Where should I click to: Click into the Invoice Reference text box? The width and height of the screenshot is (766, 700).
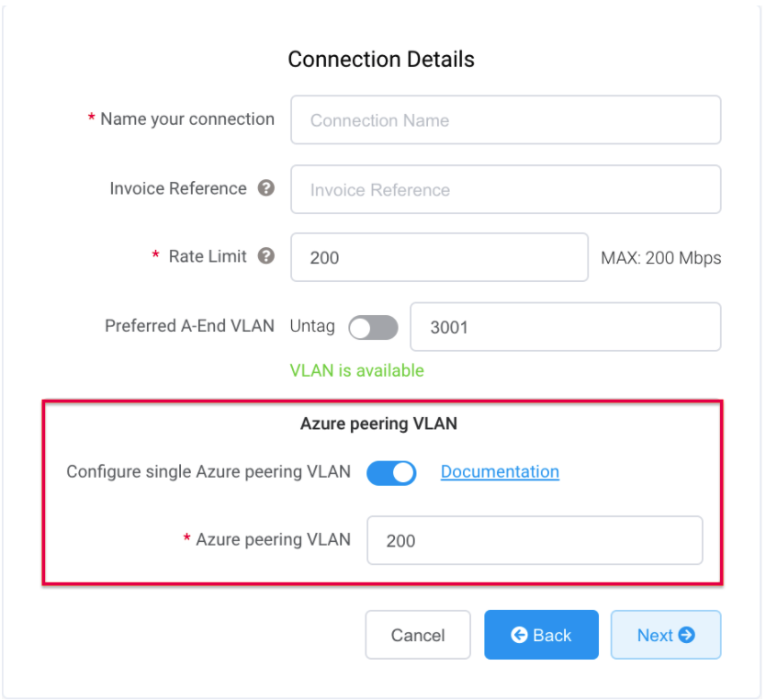[505, 190]
